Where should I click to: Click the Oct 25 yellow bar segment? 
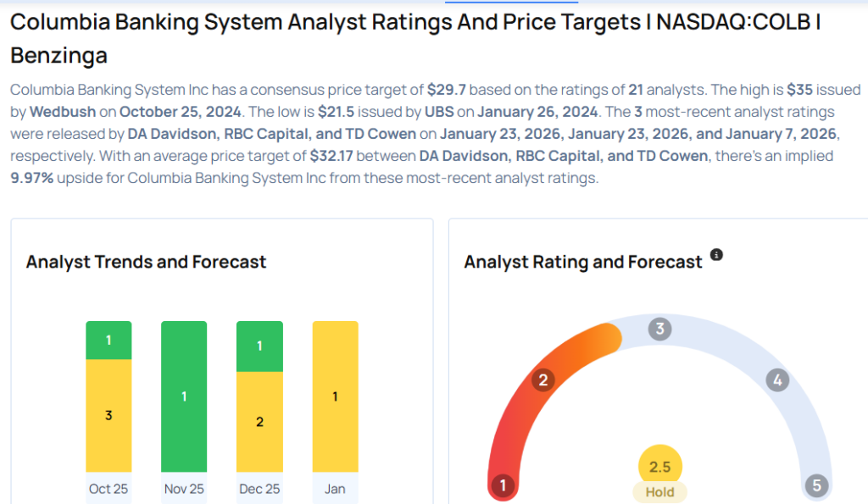click(x=108, y=415)
